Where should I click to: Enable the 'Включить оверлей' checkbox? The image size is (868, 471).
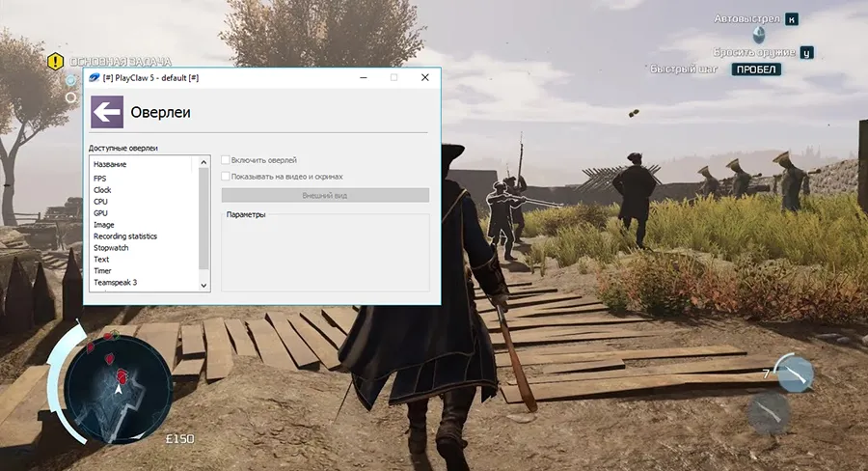(x=226, y=160)
